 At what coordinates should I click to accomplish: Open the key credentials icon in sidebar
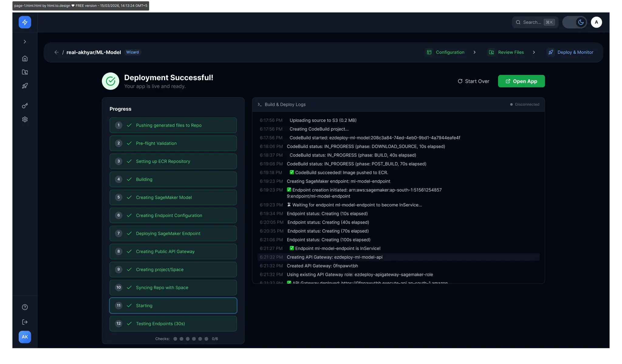[x=25, y=106]
